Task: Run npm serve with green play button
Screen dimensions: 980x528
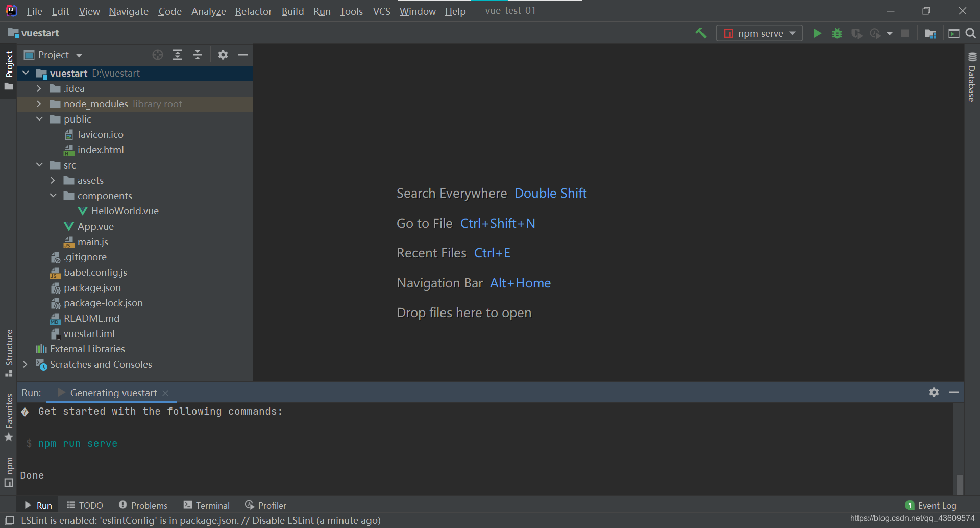Action: [817, 33]
